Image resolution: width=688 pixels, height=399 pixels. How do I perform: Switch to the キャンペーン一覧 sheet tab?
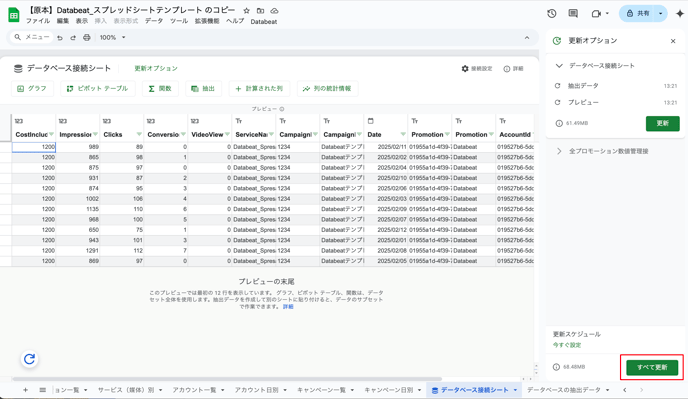pyautogui.click(x=321, y=390)
